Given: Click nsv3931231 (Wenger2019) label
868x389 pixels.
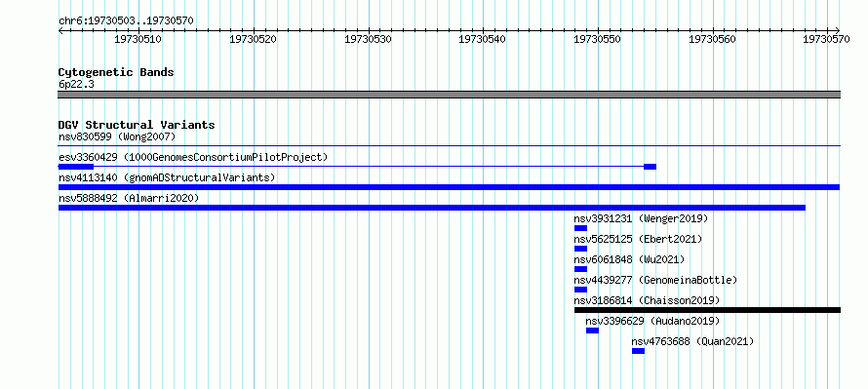Looking at the screenshot, I should click(x=641, y=218).
